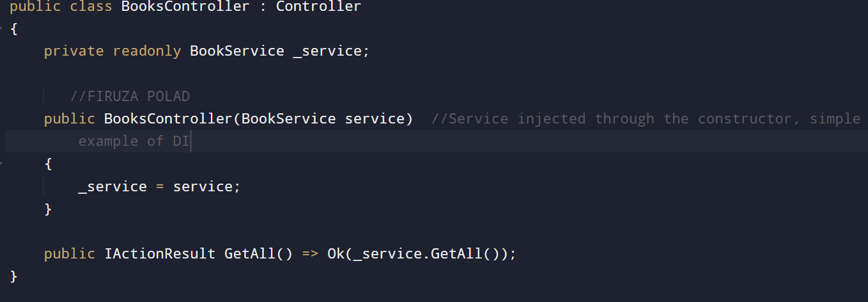The height and width of the screenshot is (302, 868).
Task: Click the IActionResult return type
Action: (x=160, y=254)
